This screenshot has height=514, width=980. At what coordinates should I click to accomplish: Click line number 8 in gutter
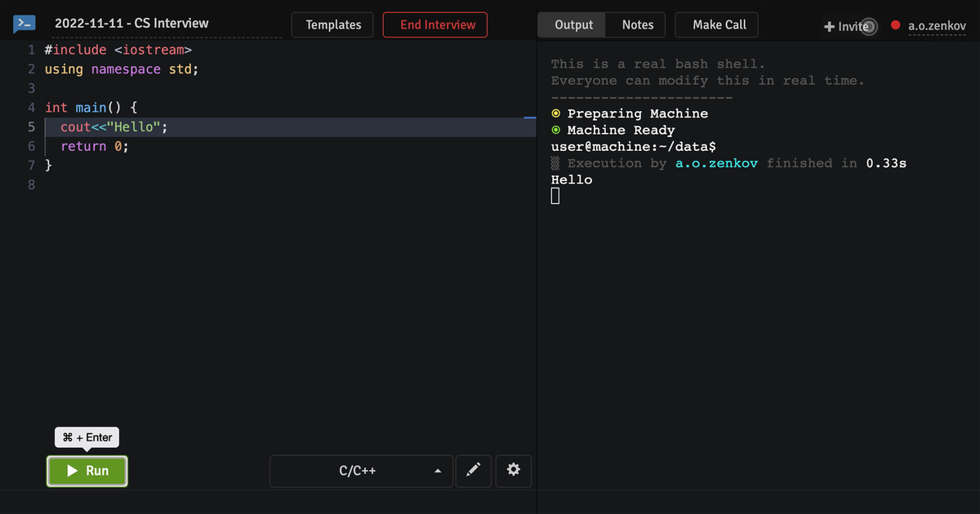pyautogui.click(x=31, y=185)
